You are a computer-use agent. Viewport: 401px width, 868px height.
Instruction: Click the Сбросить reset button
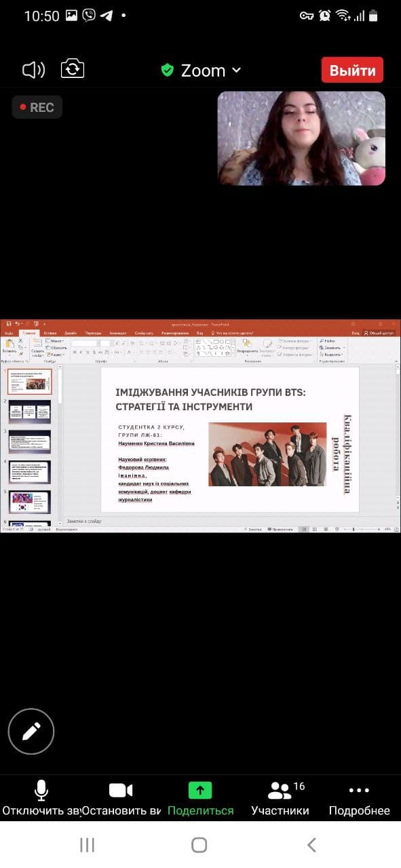pos(57,348)
